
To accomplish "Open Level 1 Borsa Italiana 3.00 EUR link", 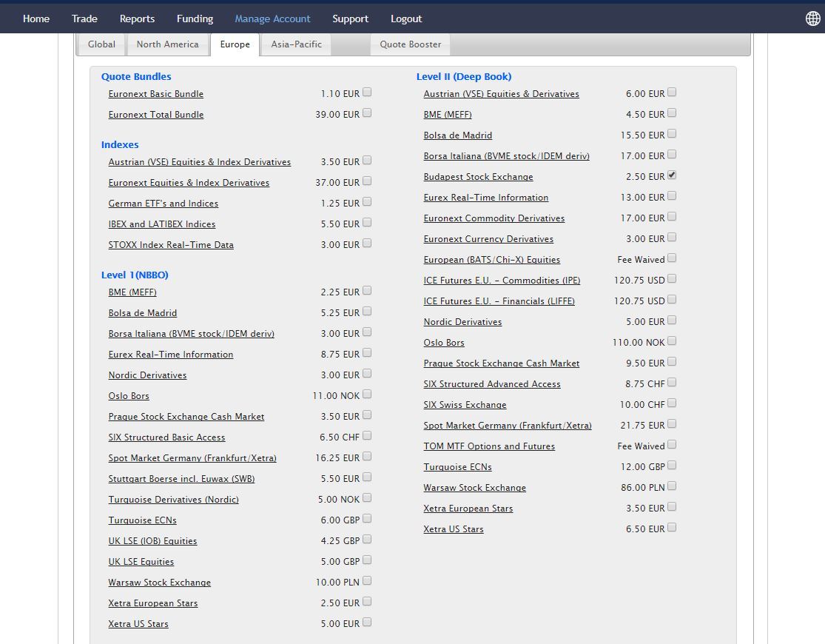I will pos(191,333).
